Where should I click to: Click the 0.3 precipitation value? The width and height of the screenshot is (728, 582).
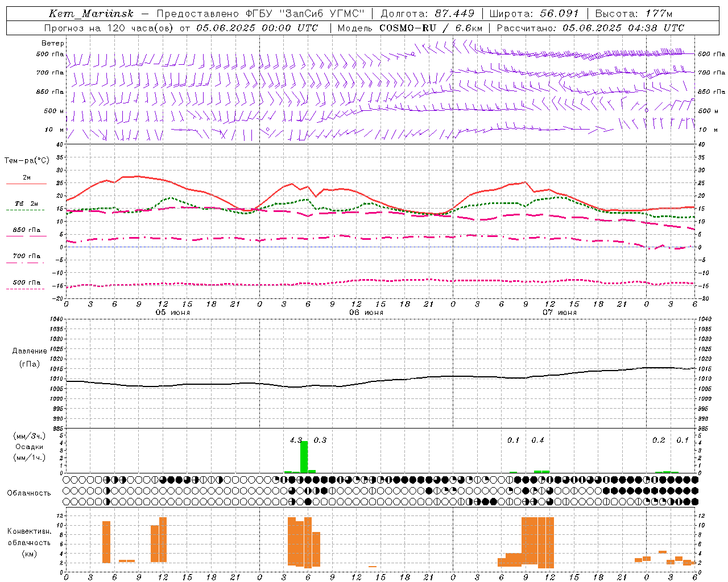[320, 440]
